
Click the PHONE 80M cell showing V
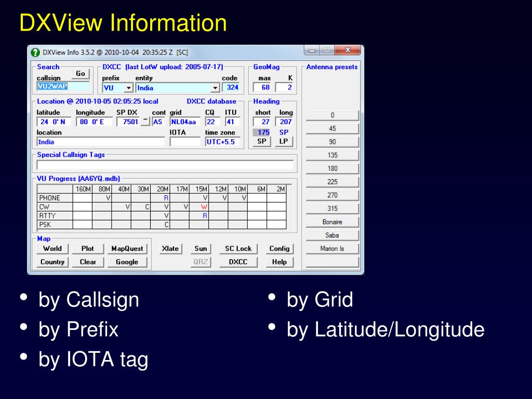tap(102, 198)
